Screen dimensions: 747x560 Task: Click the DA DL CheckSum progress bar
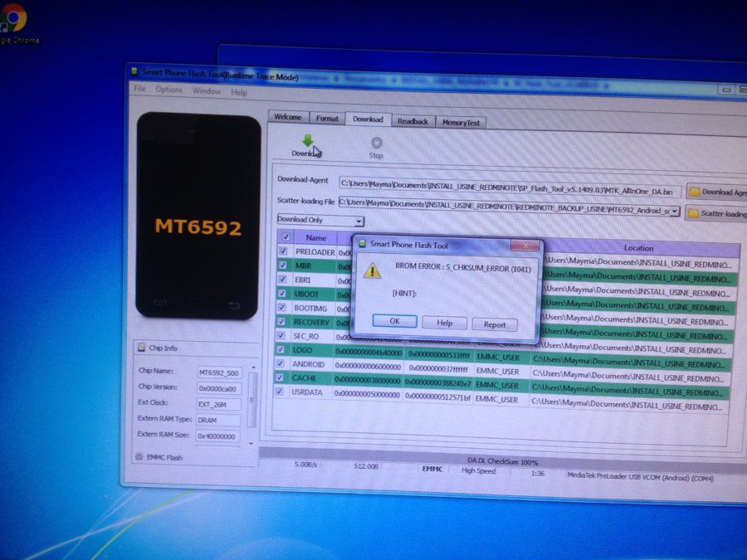point(503,461)
